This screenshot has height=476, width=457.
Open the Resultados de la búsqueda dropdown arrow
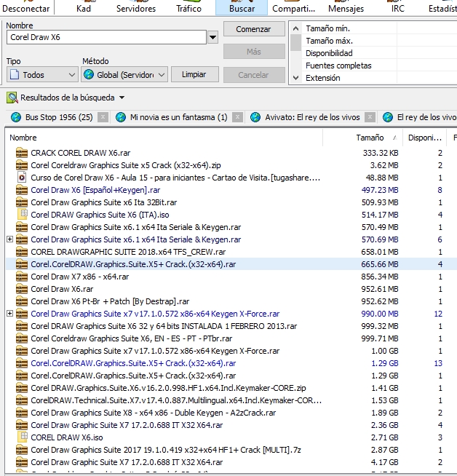click(x=122, y=98)
